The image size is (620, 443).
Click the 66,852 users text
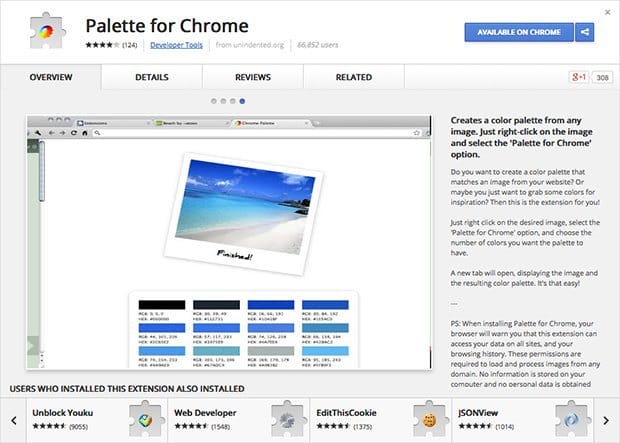point(318,45)
